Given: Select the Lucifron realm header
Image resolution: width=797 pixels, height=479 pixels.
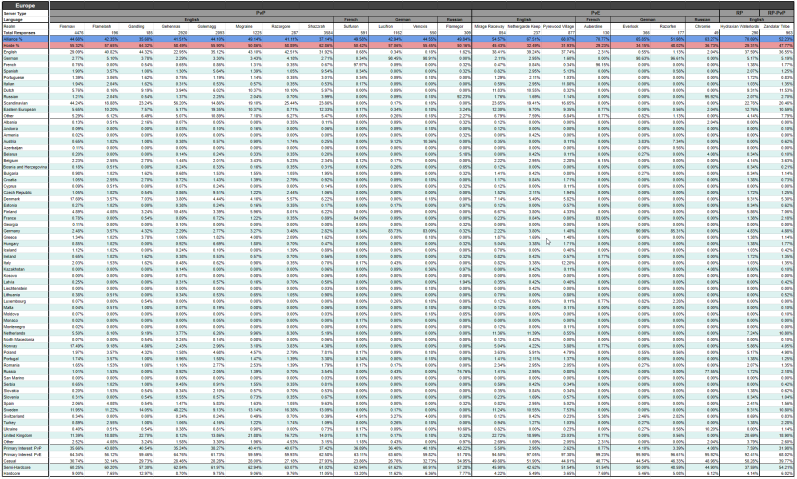Looking at the screenshot, I should (x=386, y=26).
